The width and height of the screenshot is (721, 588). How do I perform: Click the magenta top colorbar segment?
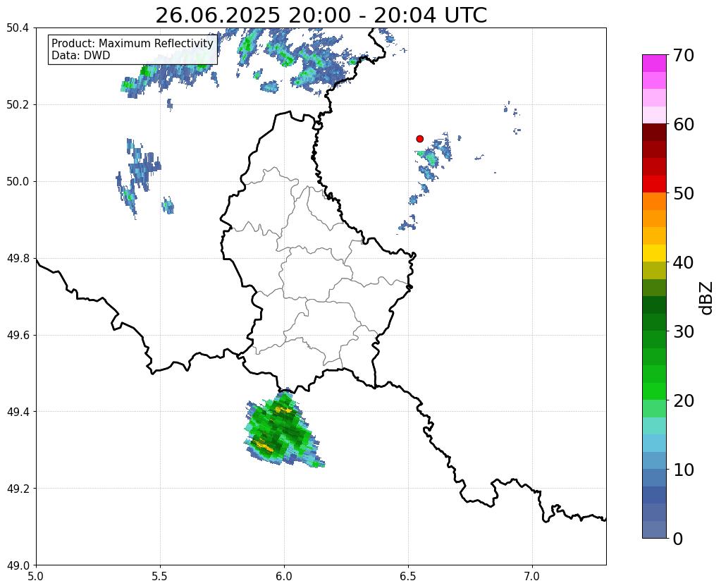654,63
